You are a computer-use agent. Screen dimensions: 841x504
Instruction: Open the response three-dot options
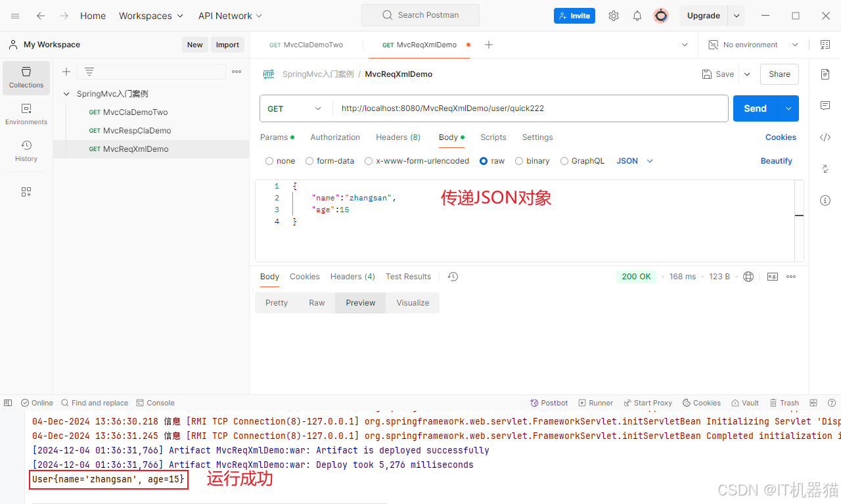pyautogui.click(x=791, y=277)
